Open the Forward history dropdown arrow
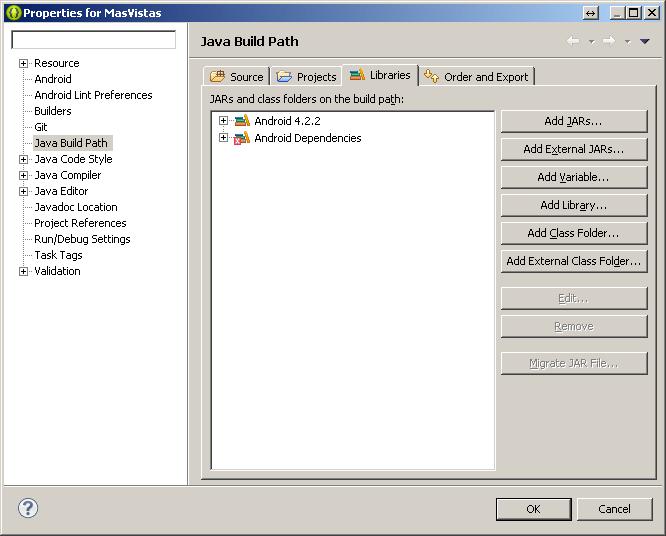The image size is (666, 536). pyautogui.click(x=628, y=42)
